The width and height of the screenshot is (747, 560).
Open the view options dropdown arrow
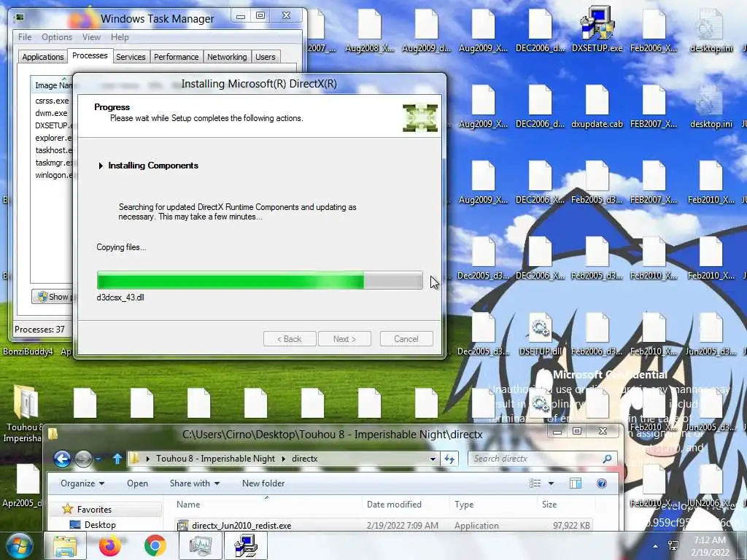tap(551, 483)
